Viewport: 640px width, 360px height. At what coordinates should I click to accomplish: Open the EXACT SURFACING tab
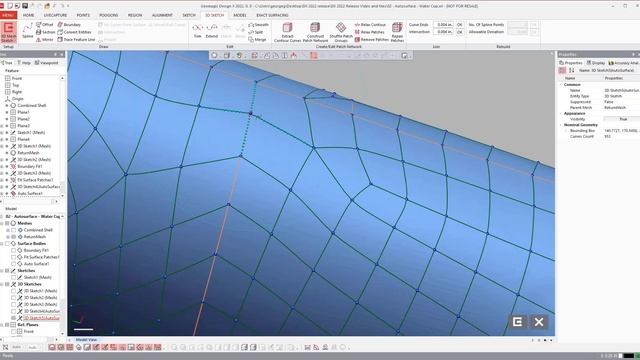pyautogui.click(x=272, y=15)
